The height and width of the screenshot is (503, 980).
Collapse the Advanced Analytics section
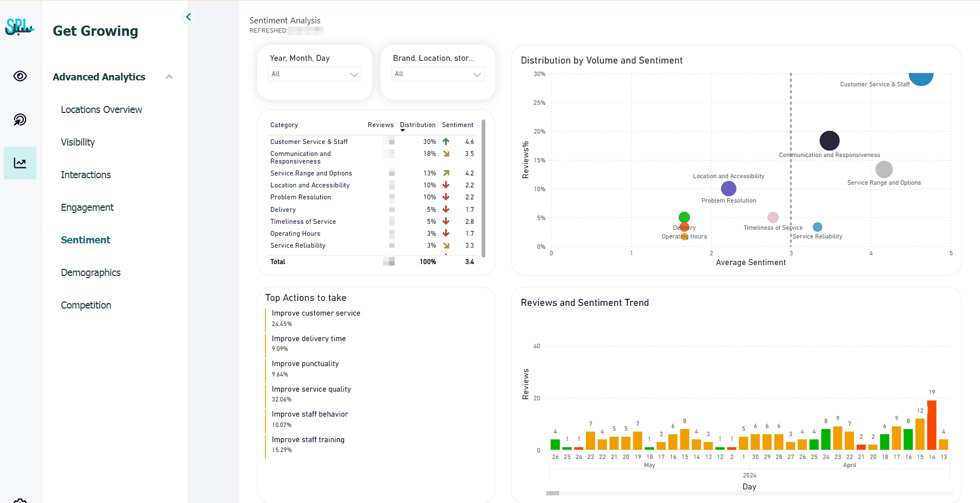point(169,77)
